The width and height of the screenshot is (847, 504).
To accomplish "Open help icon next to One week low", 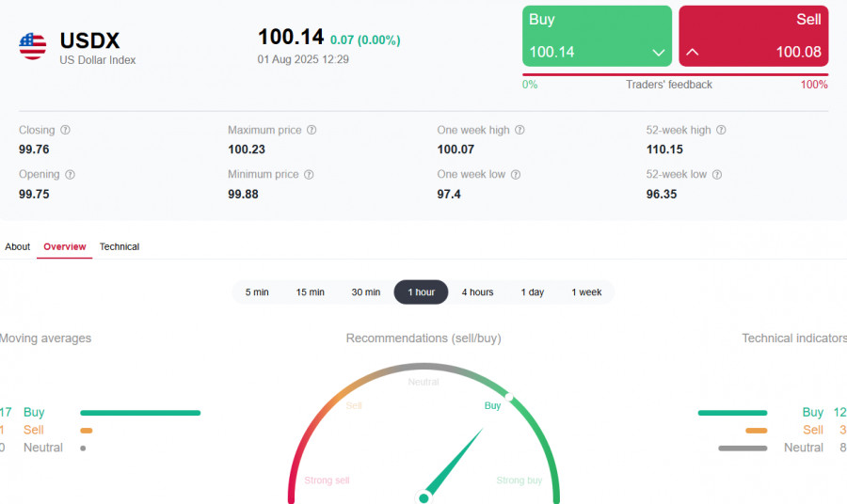I will pyautogui.click(x=516, y=175).
